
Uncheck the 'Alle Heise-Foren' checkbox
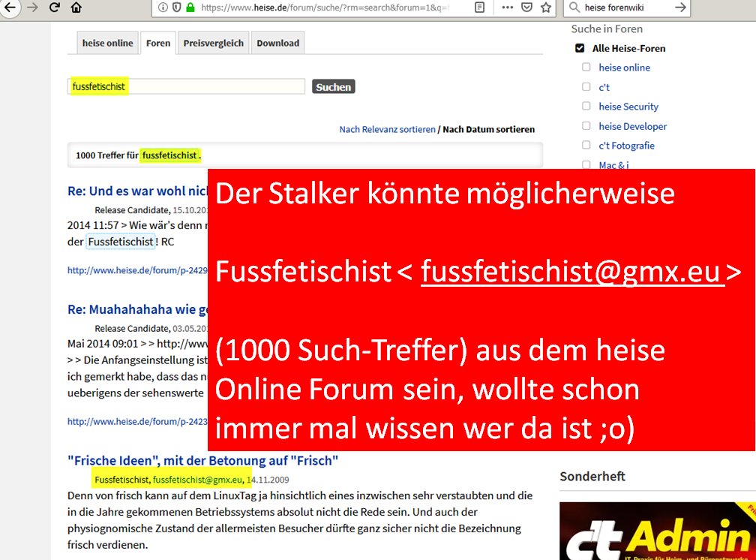click(x=580, y=48)
